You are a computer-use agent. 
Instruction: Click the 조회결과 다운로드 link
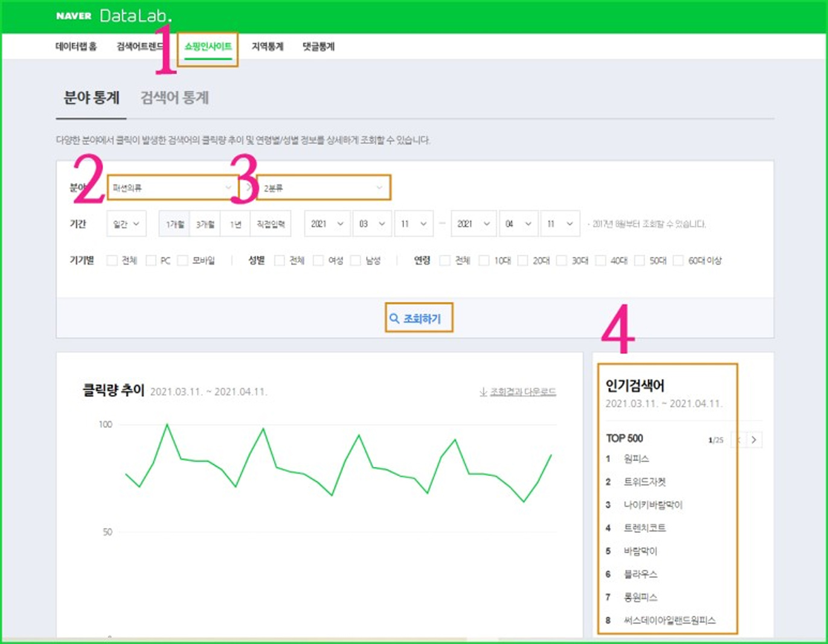click(518, 392)
